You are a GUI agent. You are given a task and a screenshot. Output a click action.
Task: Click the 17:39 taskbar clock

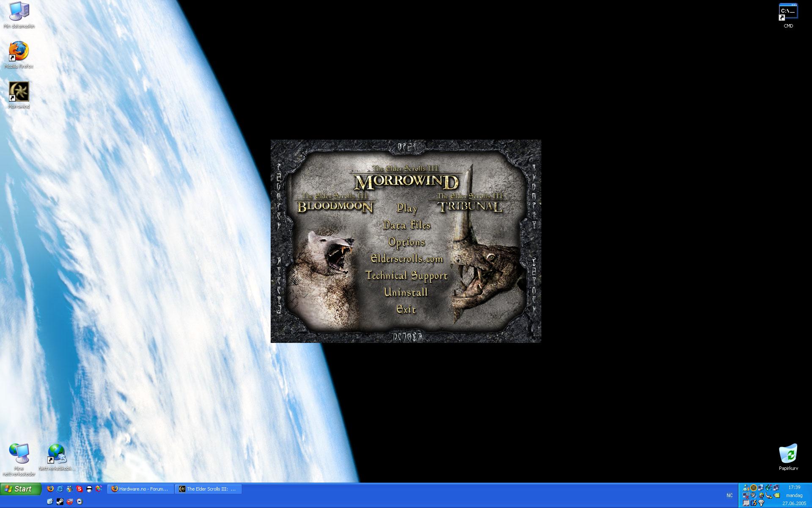[794, 487]
